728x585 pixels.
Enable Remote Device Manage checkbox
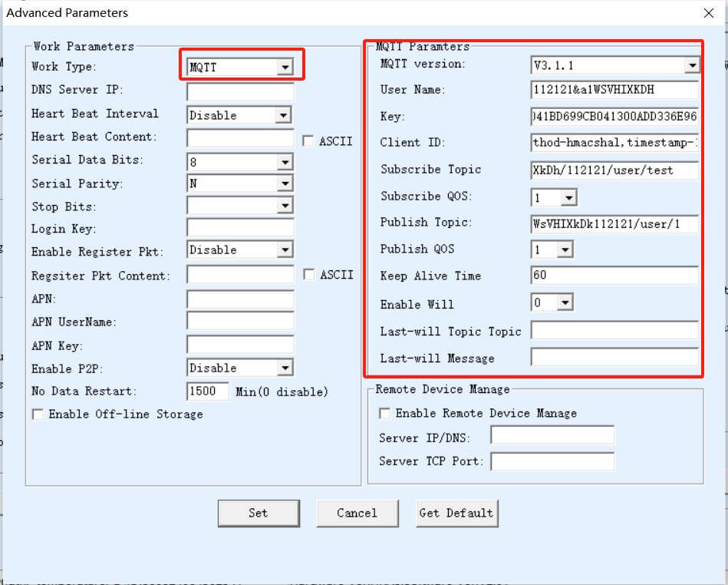pyautogui.click(x=384, y=413)
